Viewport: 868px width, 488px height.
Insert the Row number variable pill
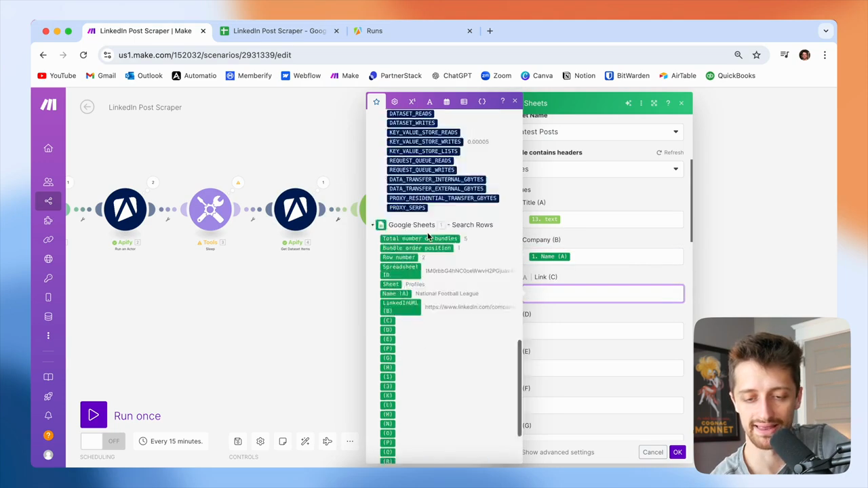(x=399, y=258)
